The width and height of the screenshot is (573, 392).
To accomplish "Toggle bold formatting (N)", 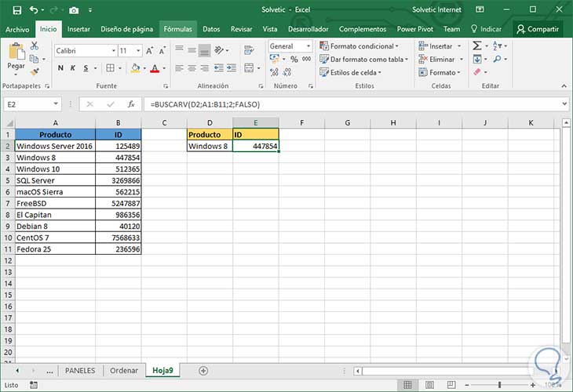I will click(x=60, y=68).
